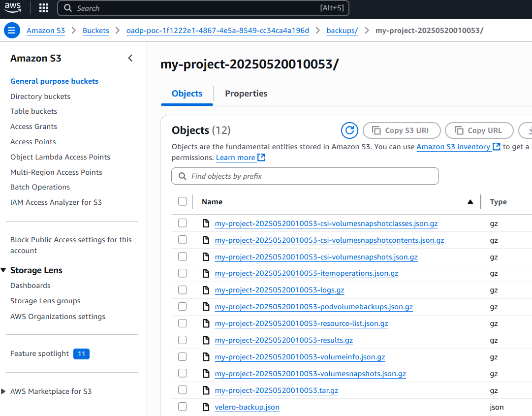532x416 pixels.
Task: Click file icon for csi-volumesnapshotclasses.json.gz
Action: [x=206, y=224]
